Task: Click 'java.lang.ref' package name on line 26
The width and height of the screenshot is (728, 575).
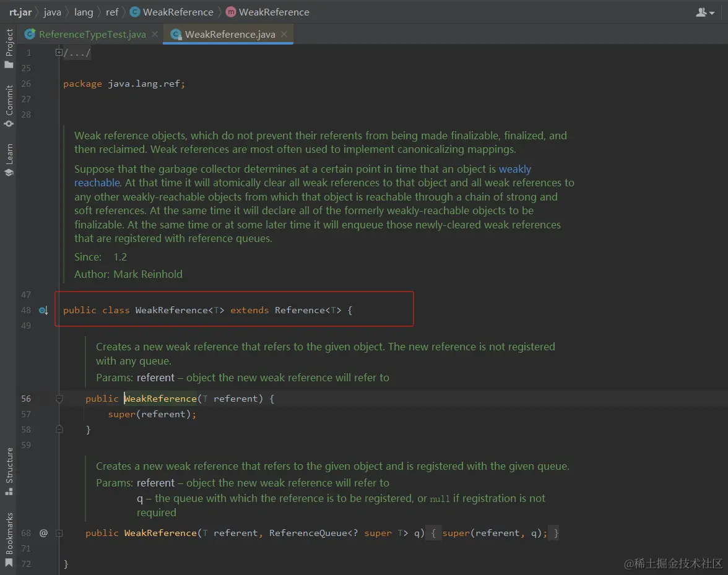Action: [144, 84]
